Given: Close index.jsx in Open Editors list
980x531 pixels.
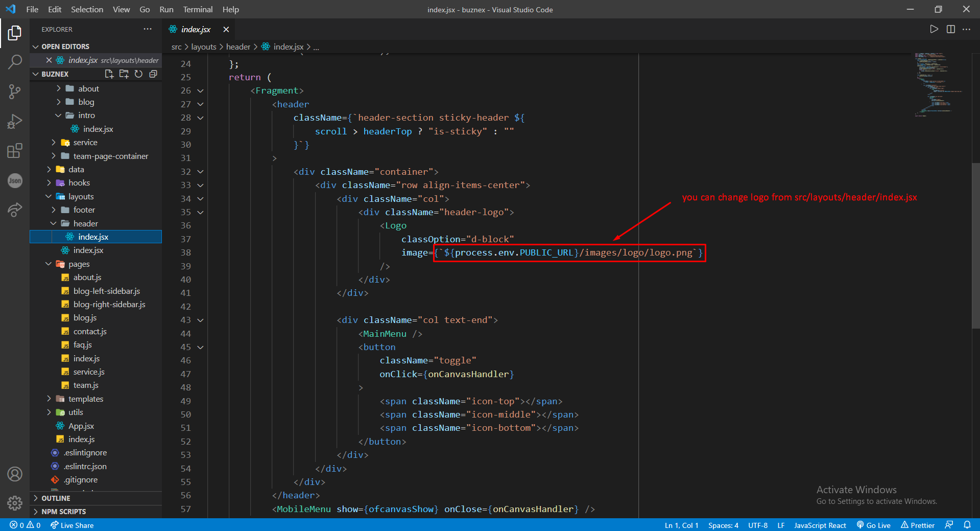Looking at the screenshot, I should point(49,60).
